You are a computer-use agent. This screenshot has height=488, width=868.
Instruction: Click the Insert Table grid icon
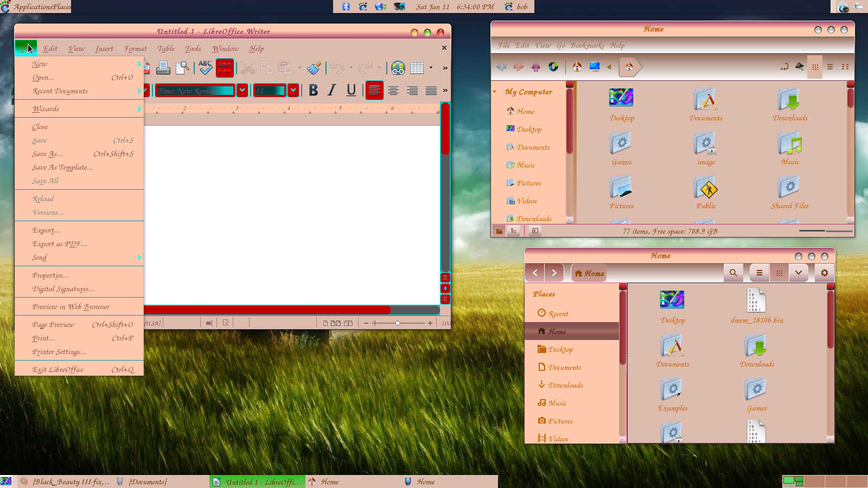[417, 68]
